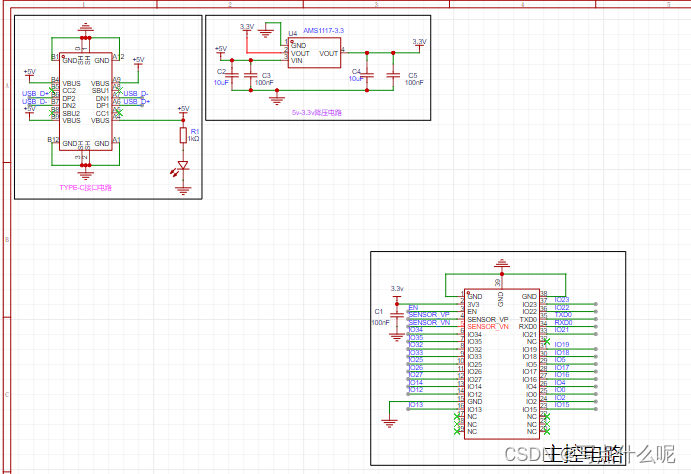691x474 pixels.
Task: Select the C2 capacitor symbol
Action: click(232, 75)
